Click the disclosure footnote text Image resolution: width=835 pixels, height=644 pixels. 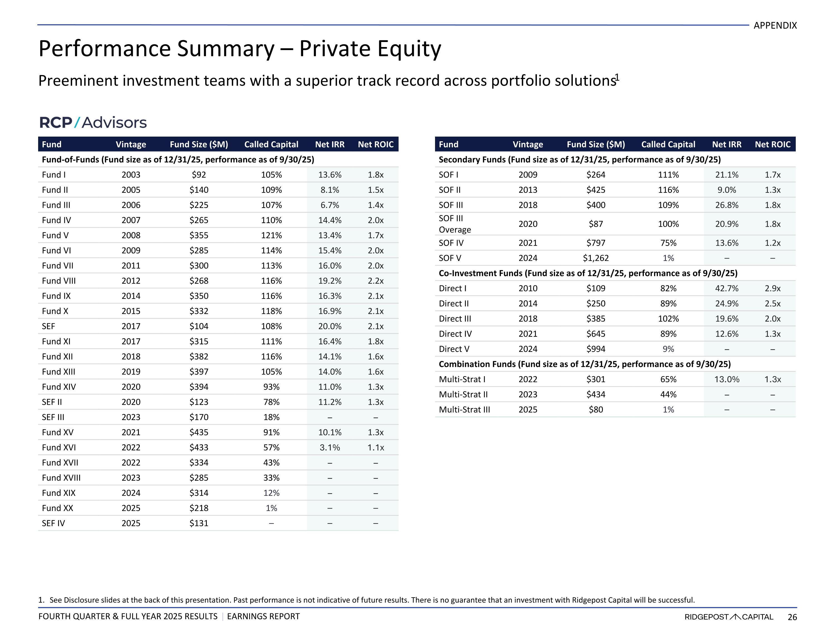366,600
